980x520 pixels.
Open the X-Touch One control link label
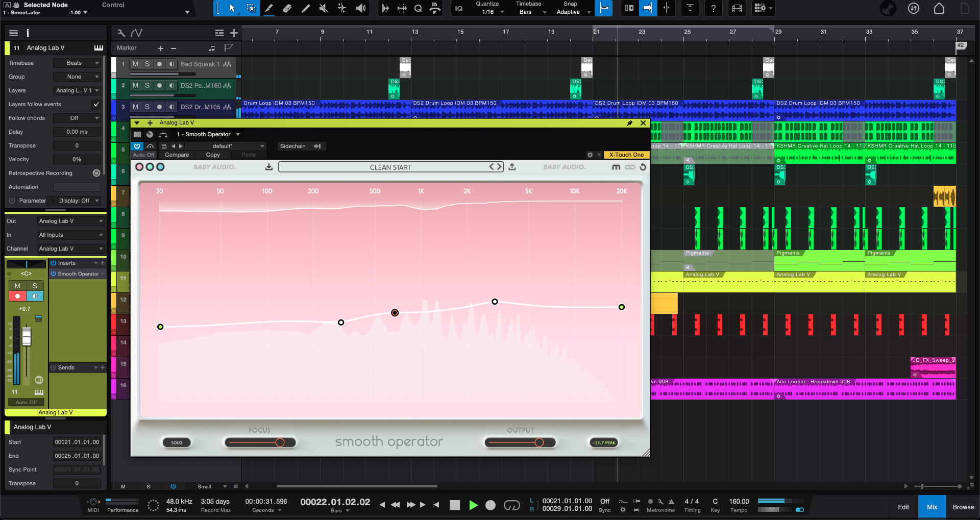click(x=626, y=155)
